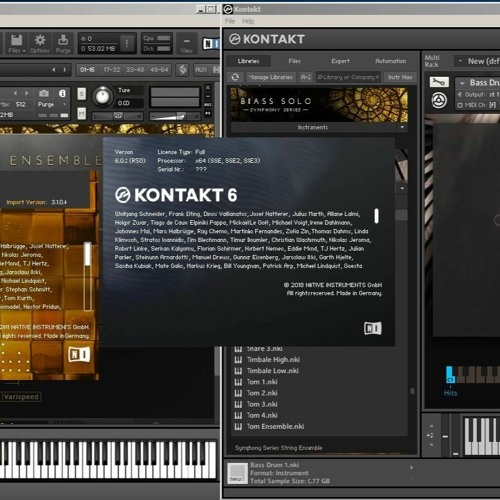The height and width of the screenshot is (500, 500).
Task: Click NI logo in the Ensemble About panel
Action: (x=79, y=354)
